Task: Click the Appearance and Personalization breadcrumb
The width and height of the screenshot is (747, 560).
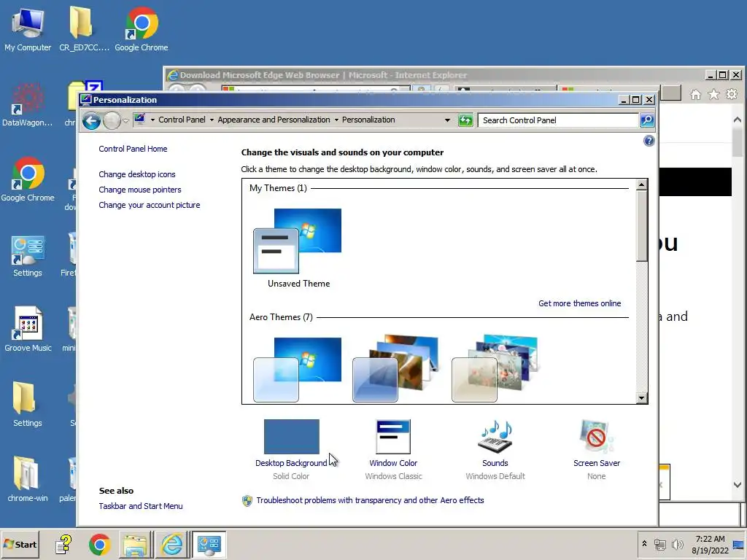Action: [x=274, y=120]
